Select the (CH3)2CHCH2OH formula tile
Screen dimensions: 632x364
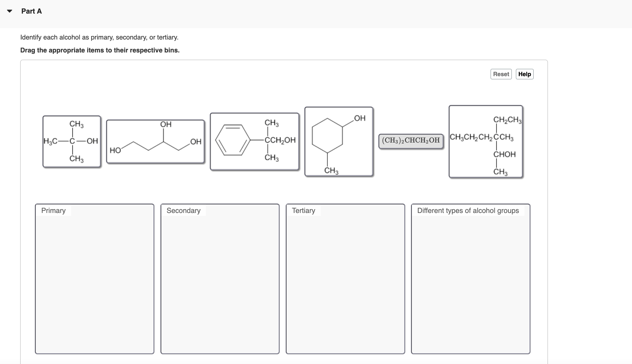pyautogui.click(x=411, y=140)
